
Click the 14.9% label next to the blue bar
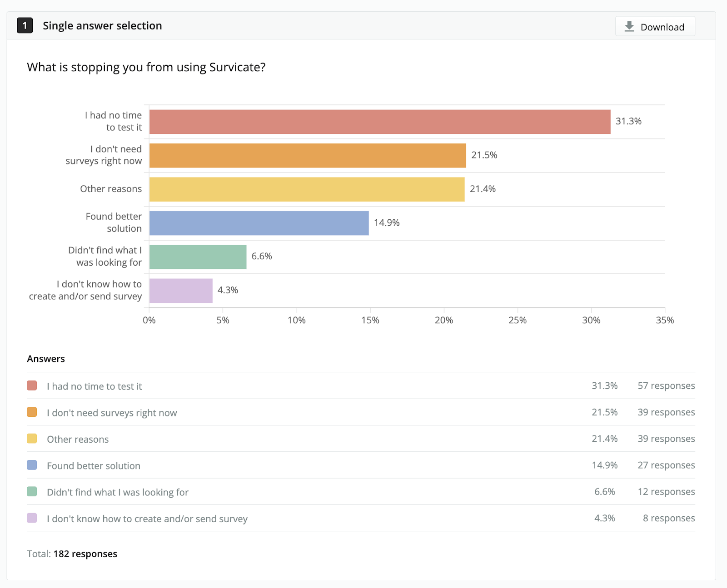click(x=387, y=222)
